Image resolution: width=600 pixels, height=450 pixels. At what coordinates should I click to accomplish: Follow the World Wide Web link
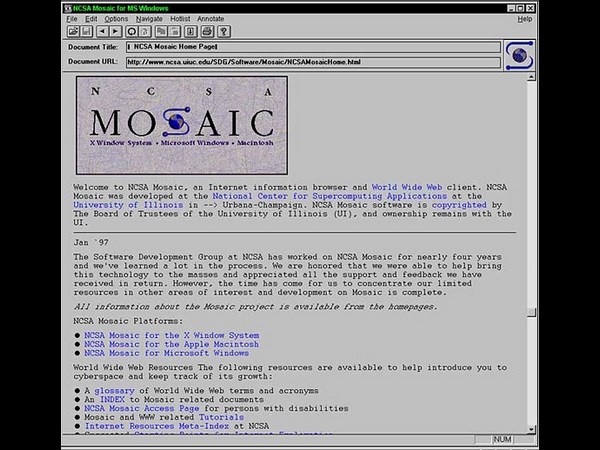click(x=408, y=187)
